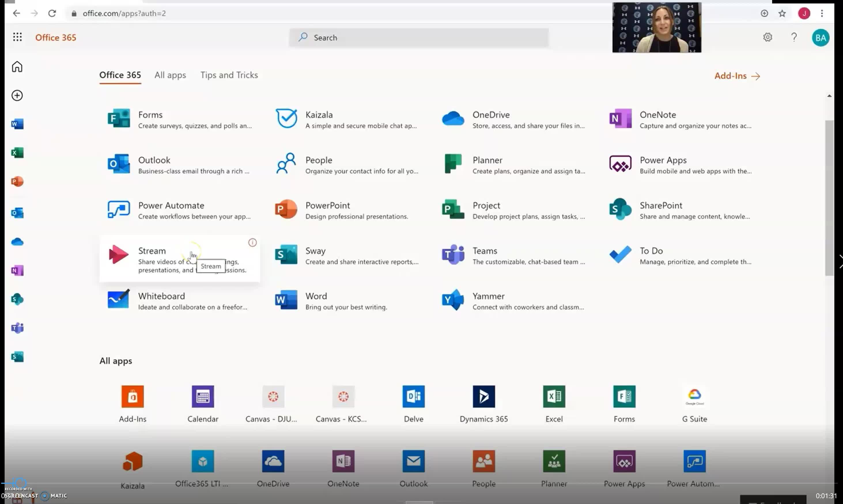843x504 pixels.
Task: Open the OneDrive app tile
Action: [514, 120]
